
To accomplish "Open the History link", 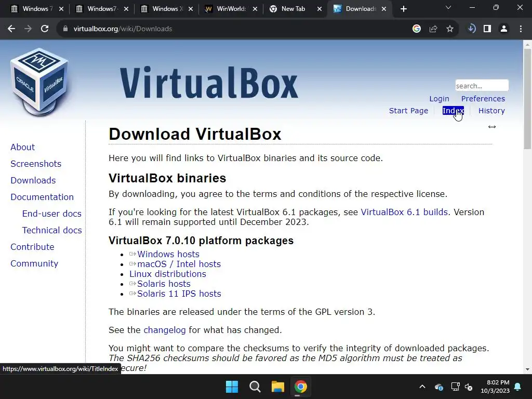I will coord(491,111).
